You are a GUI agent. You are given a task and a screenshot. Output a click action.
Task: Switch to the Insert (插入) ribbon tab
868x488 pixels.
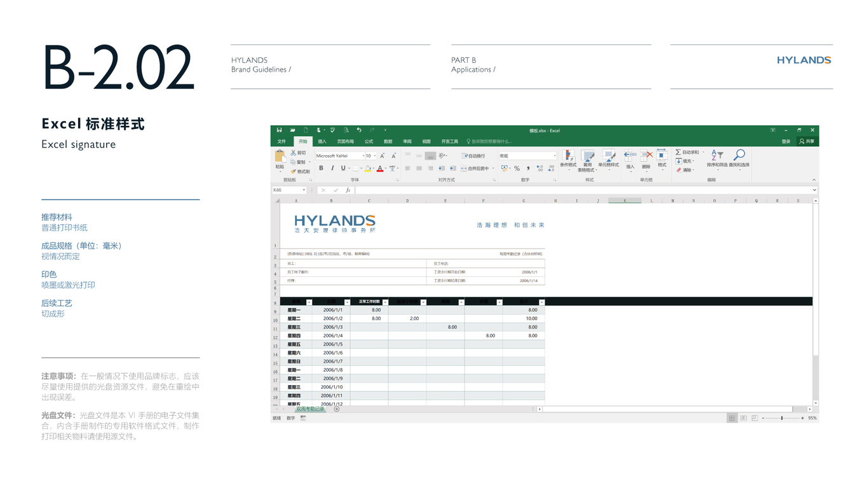(322, 142)
